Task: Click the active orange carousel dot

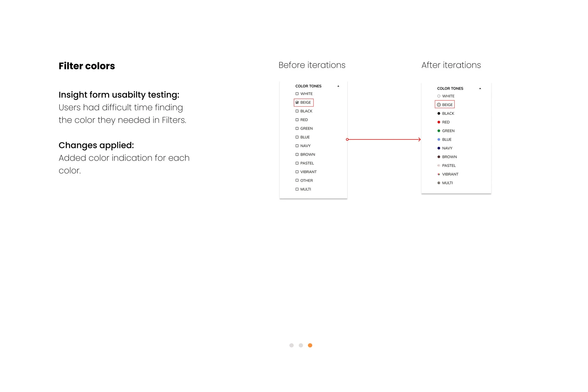Action: click(x=310, y=345)
